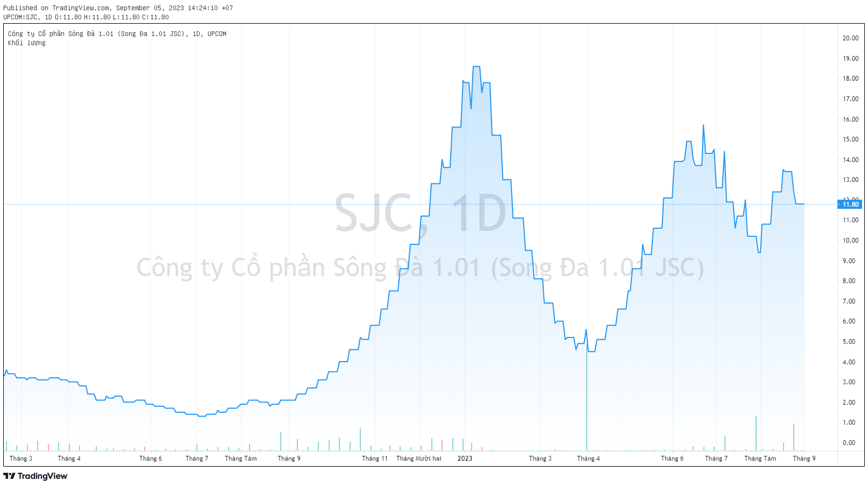This screenshot has height=486, width=868.
Task: Click the 13.00 price axis label
Action: (850, 180)
